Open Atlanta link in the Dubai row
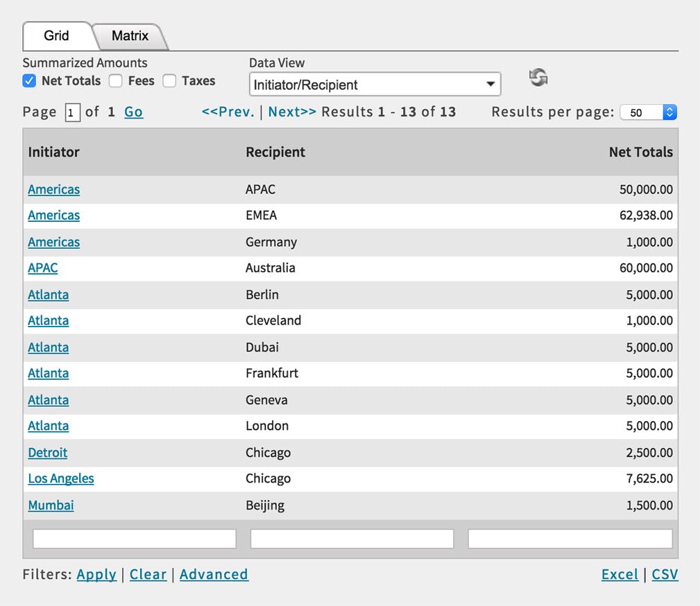Viewport: 700px width, 606px height. click(48, 347)
